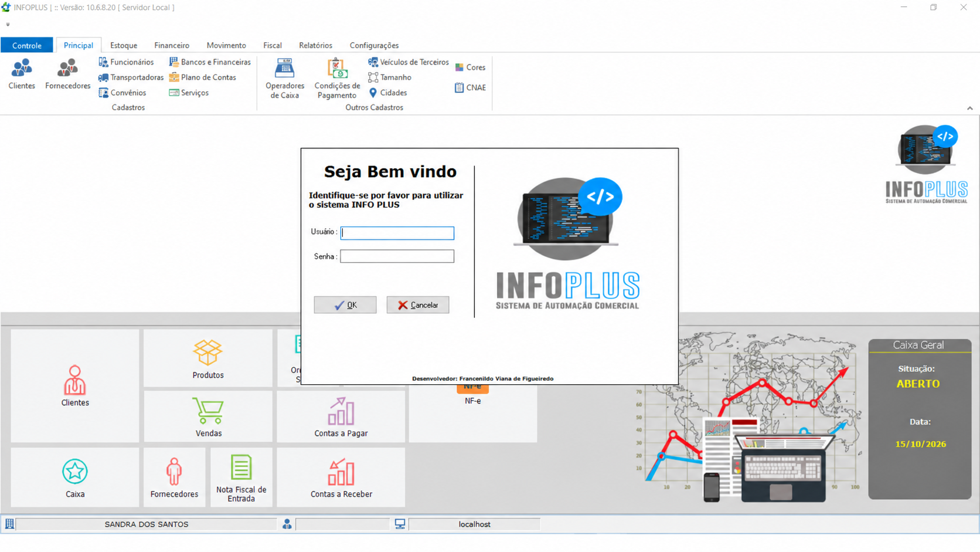Image resolution: width=980 pixels, height=552 pixels.
Task: Switch to the Configurações tab
Action: click(x=374, y=45)
